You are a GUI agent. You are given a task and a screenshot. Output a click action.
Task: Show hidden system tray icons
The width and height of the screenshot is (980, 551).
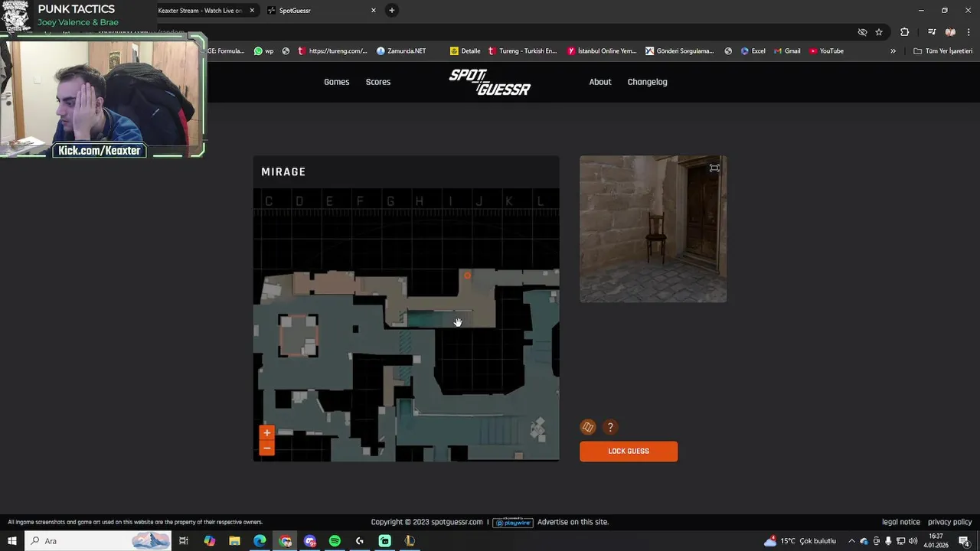pos(851,541)
